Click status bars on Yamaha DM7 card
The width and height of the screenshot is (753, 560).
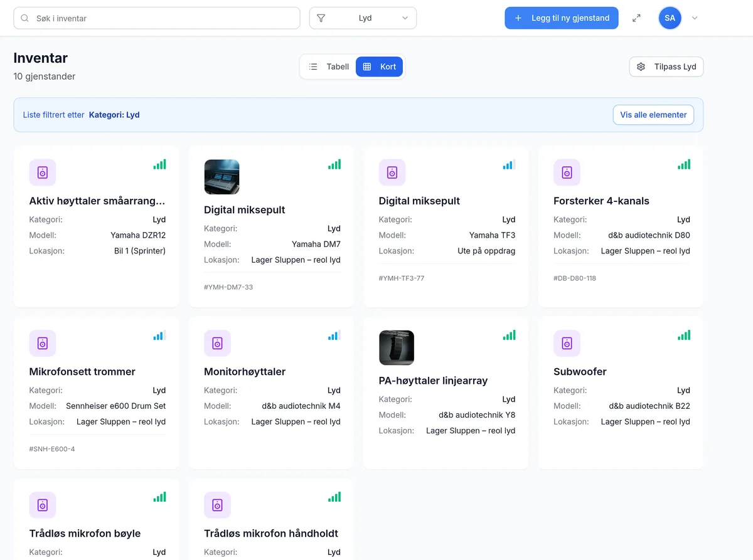(334, 164)
